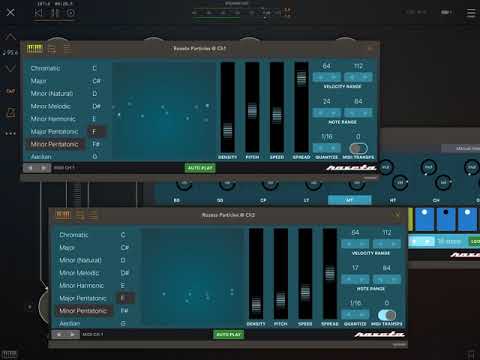Select Minor Melodic scale in Ch1 window
This screenshot has height=360, width=480.
(x=50, y=106)
